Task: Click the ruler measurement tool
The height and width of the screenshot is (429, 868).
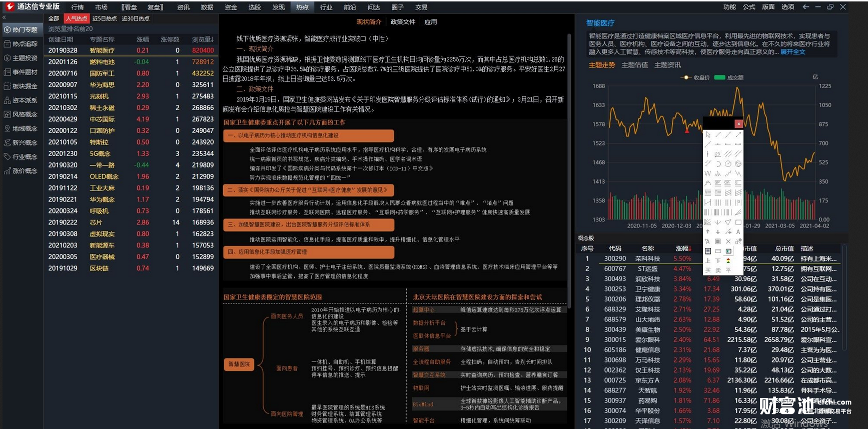Action: (x=718, y=251)
